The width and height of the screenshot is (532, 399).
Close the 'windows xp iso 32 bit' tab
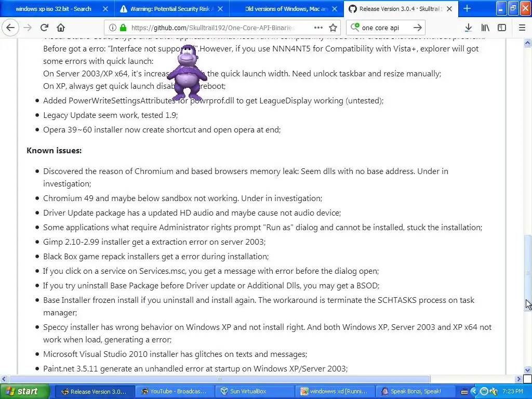point(105,9)
